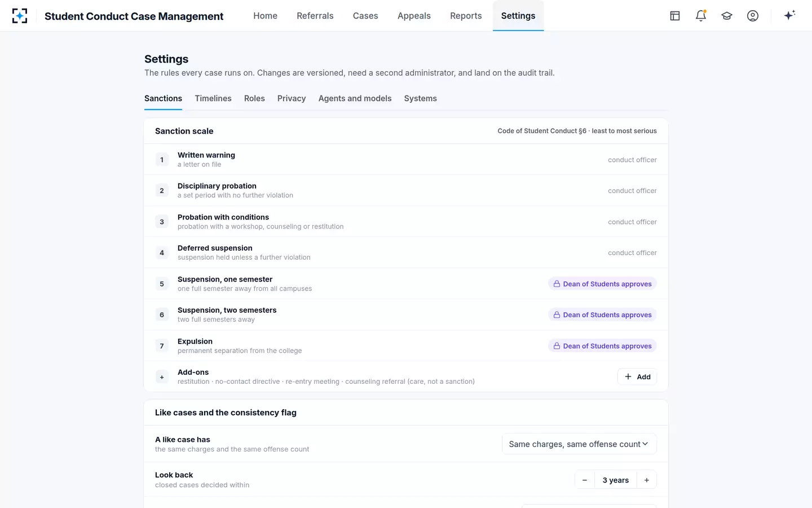812x508 pixels.
Task: Select Probation with conditions sanction
Action: point(406,222)
